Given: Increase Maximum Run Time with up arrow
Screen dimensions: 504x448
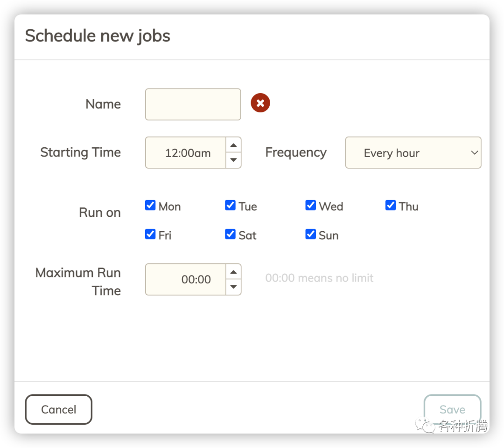Looking at the screenshot, I should coord(233,272).
